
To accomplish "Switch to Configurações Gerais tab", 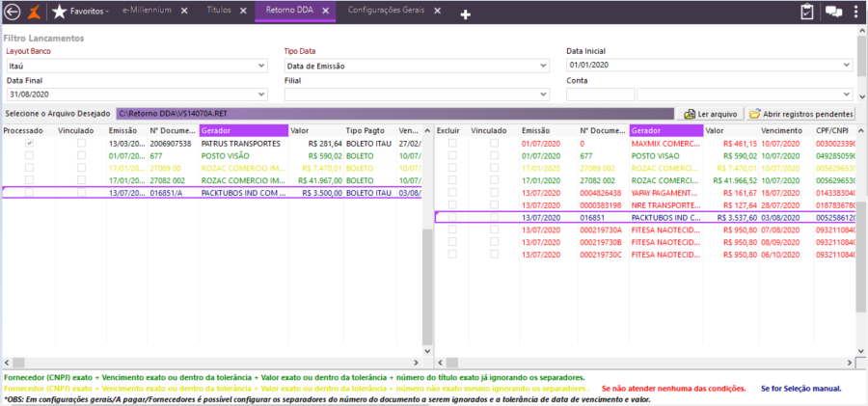I will tap(387, 11).
